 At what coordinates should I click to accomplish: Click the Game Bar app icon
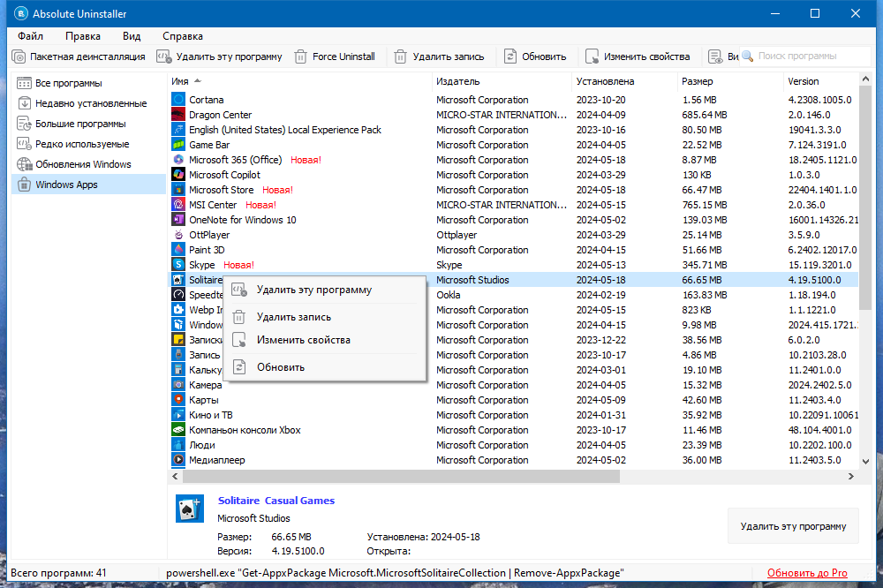click(x=178, y=145)
